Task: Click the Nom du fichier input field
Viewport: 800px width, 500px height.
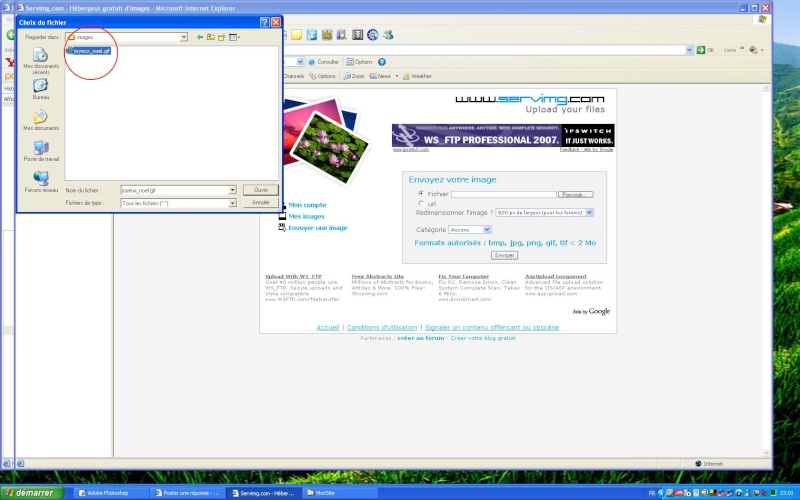Action: coord(174,190)
